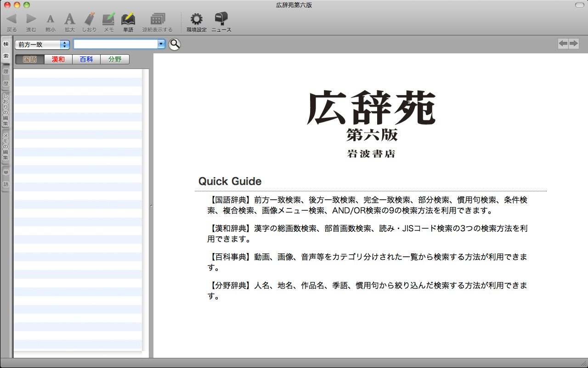588x368 pixels.
Task: Open the 履歴 history side tab
Action: click(6, 78)
